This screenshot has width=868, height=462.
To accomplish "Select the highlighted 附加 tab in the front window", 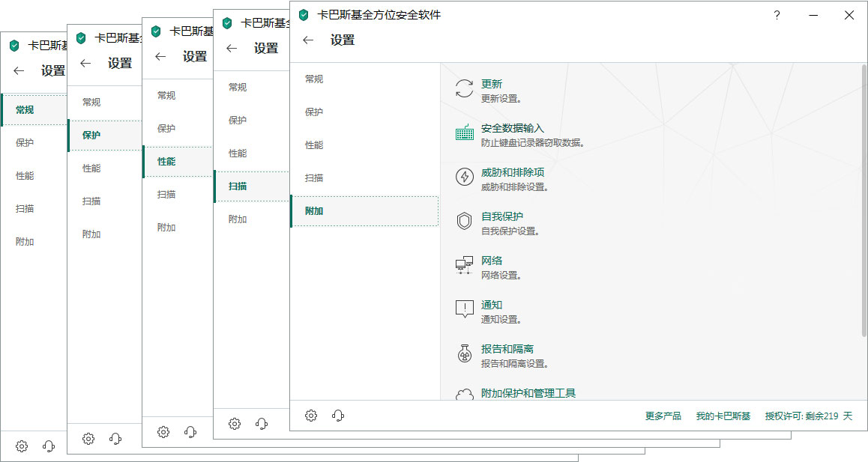I will tap(364, 211).
